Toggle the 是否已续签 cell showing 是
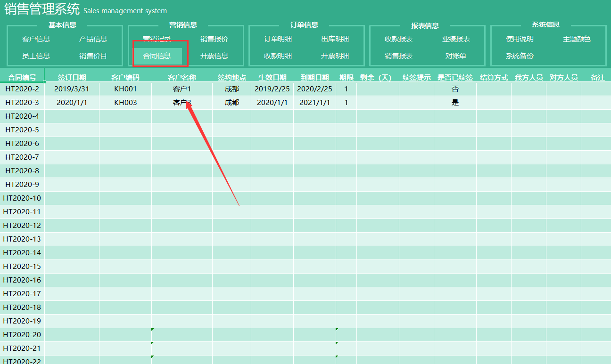Image resolution: width=611 pixels, height=364 pixels. tap(455, 102)
